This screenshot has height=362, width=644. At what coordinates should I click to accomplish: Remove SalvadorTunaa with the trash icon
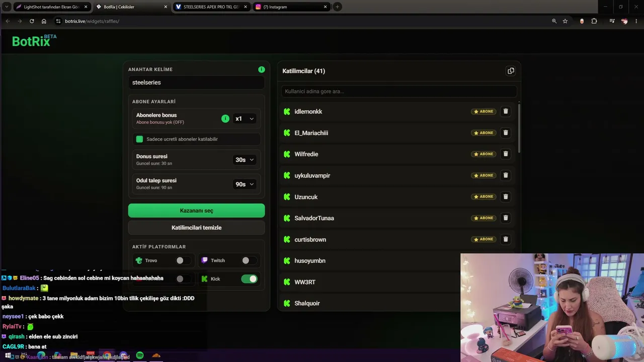coord(506,218)
